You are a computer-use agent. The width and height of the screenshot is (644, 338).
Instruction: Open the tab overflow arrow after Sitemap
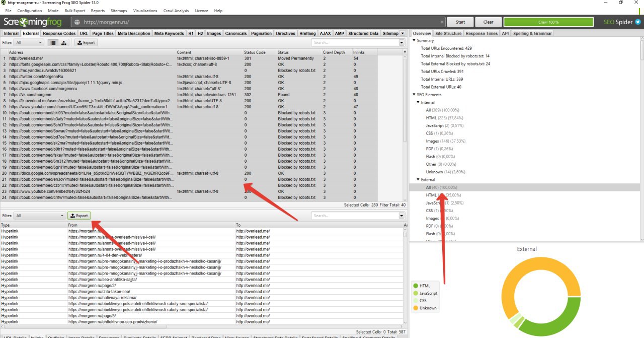[x=403, y=33]
